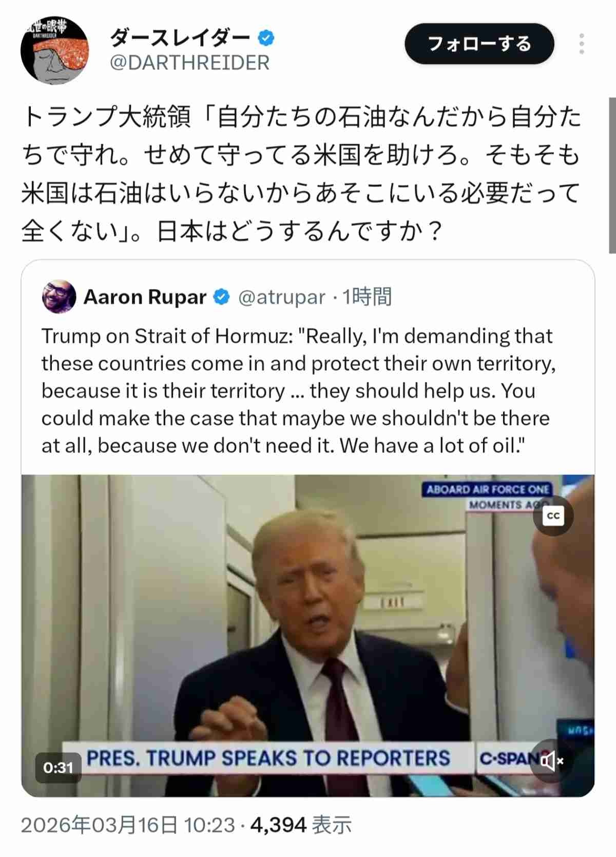Open Aaron Rupar's profile picture
This screenshot has width=616, height=857.
click(59, 297)
